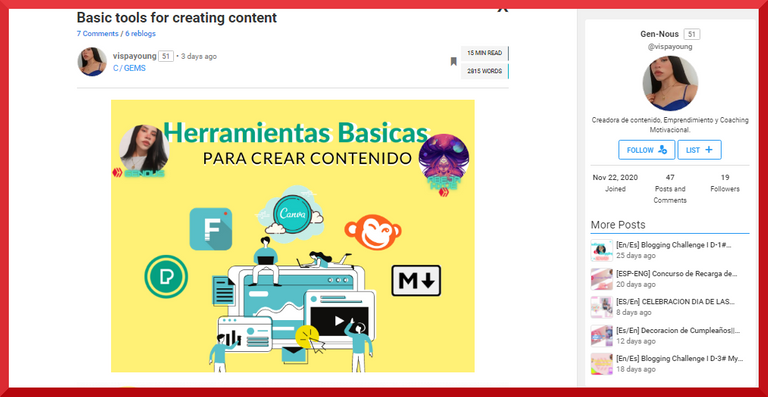Click author name vispayoung under title
Viewport: 768px width, 397px height.
[x=135, y=56]
